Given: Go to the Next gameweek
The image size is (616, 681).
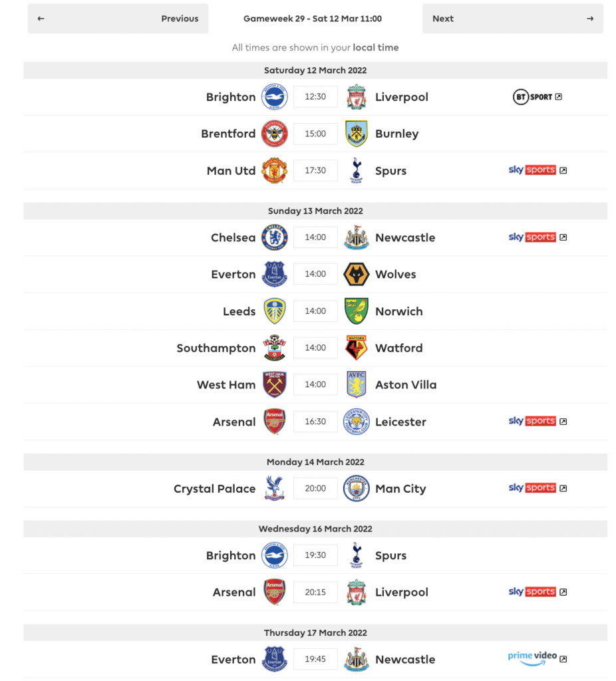Looking at the screenshot, I should (512, 19).
